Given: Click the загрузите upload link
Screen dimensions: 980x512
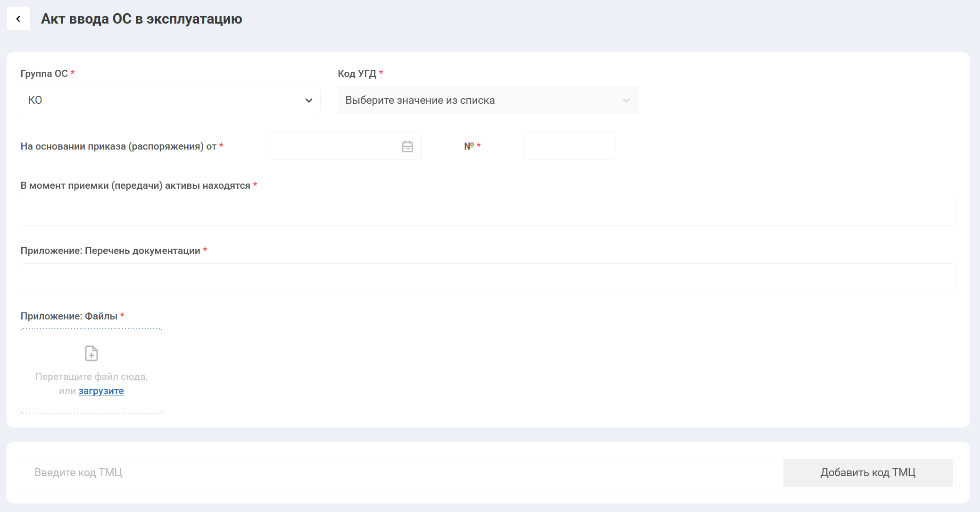Looking at the screenshot, I should tap(101, 391).
